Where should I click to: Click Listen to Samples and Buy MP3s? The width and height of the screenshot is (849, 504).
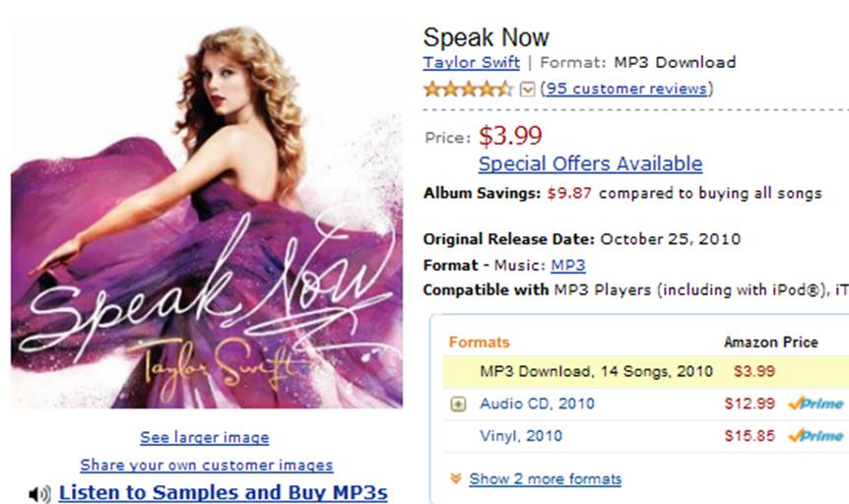223,492
